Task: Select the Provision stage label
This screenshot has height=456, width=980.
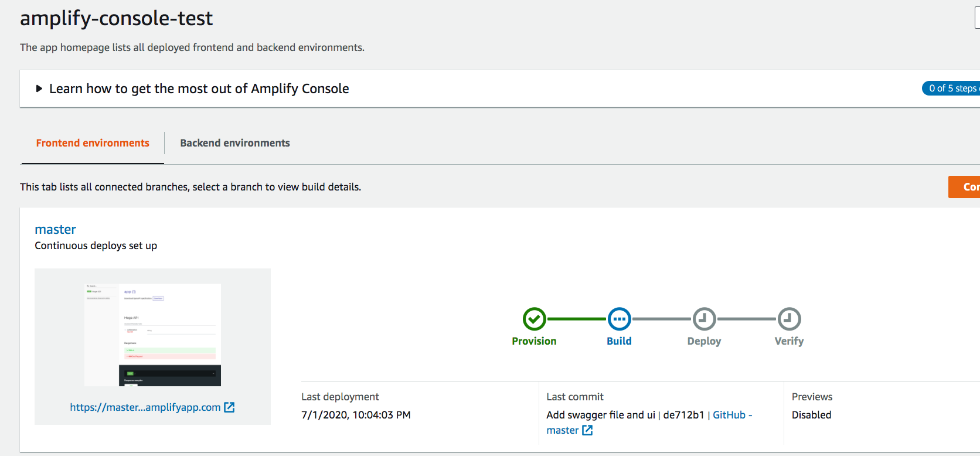Action: (534, 341)
